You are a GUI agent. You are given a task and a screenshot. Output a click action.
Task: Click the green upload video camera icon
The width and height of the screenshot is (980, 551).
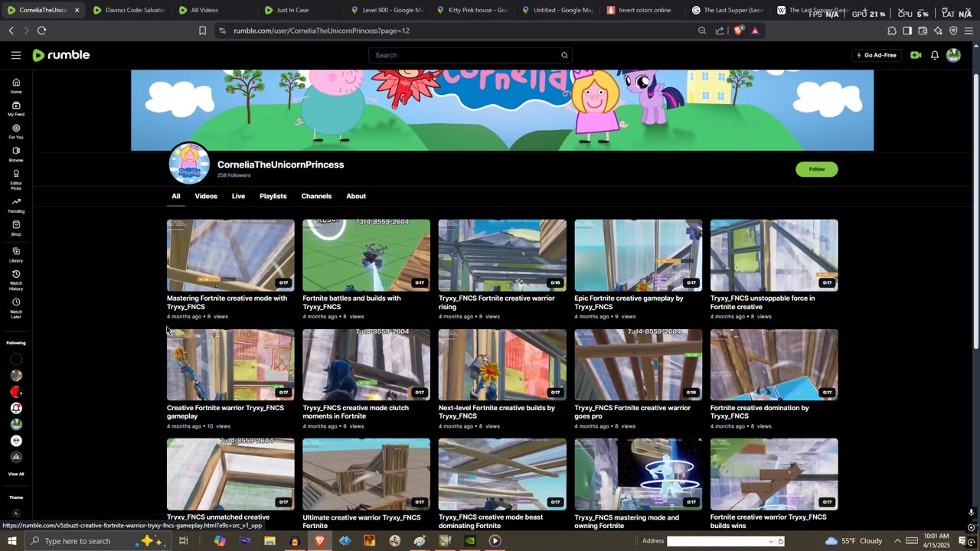coord(916,55)
